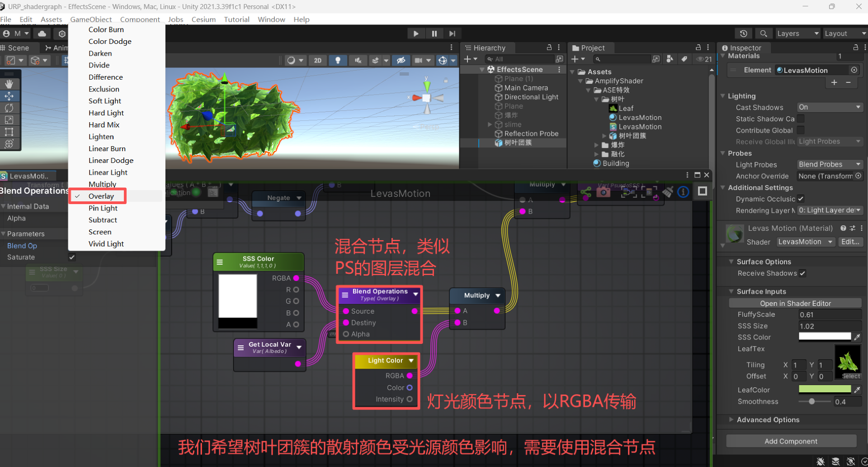Select the Hand view tool
The width and height of the screenshot is (868, 467).
pyautogui.click(x=9, y=84)
